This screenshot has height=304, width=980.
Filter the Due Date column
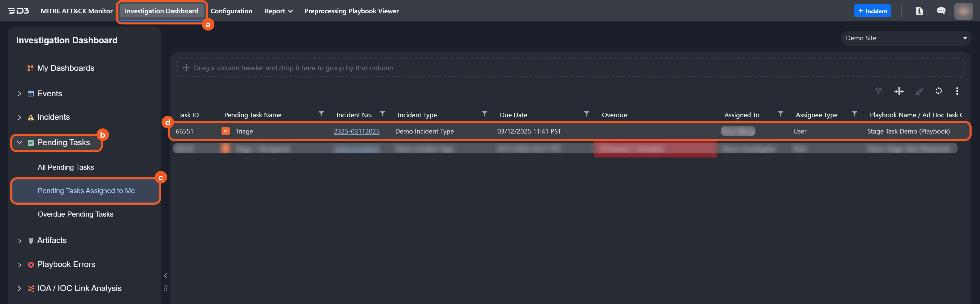pos(586,114)
